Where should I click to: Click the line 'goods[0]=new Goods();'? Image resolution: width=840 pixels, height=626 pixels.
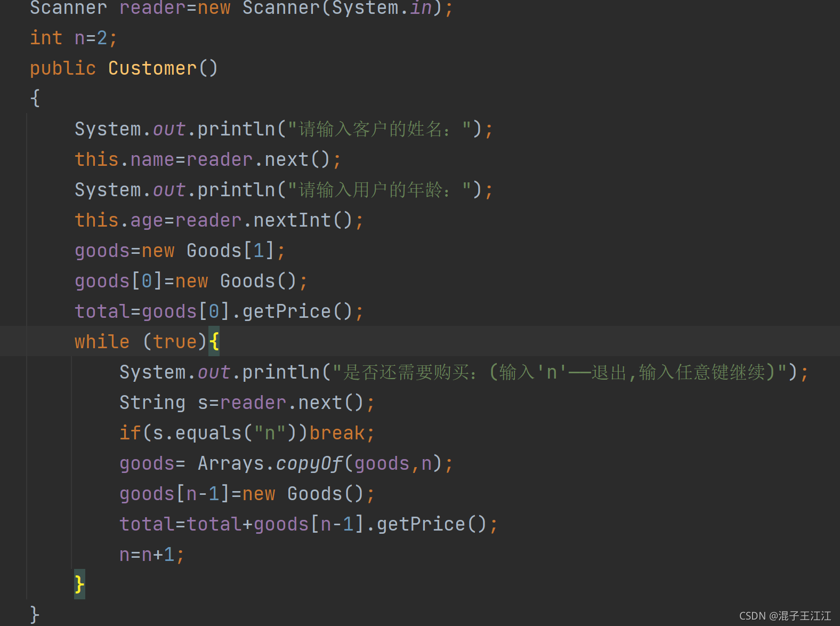coord(191,281)
